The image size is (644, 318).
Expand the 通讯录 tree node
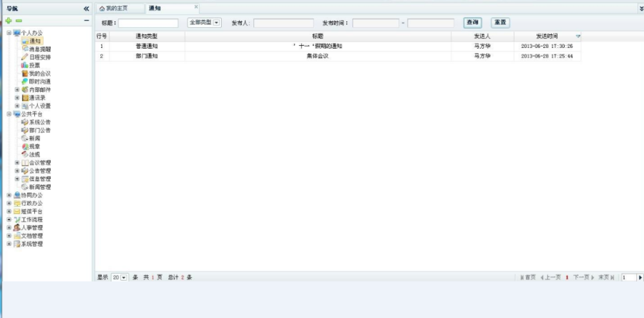(17, 98)
